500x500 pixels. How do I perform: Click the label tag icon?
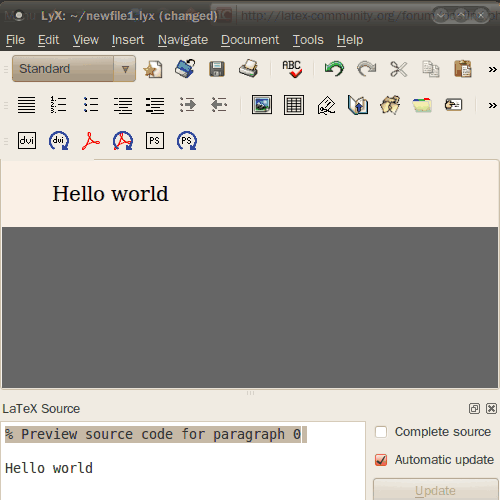tap(453, 105)
